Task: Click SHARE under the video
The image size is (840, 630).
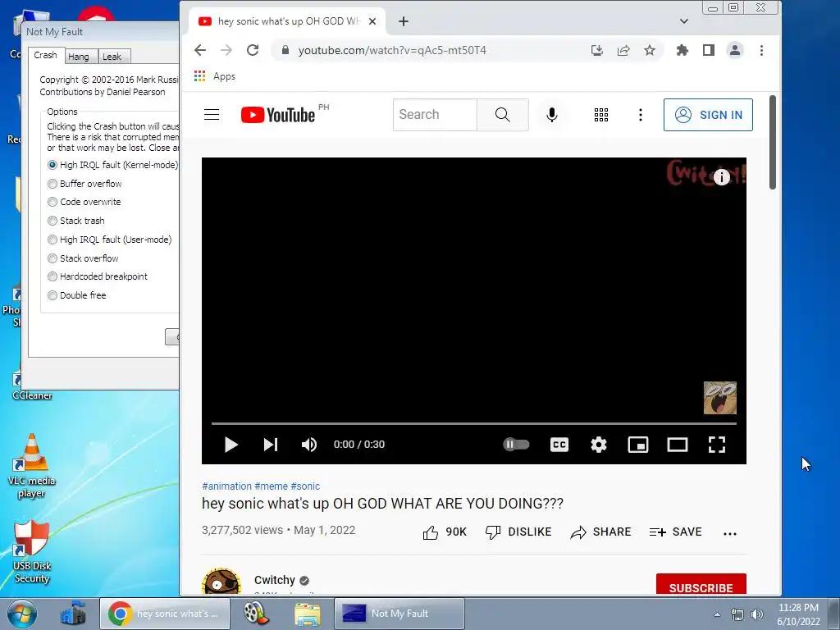Action: click(x=600, y=532)
